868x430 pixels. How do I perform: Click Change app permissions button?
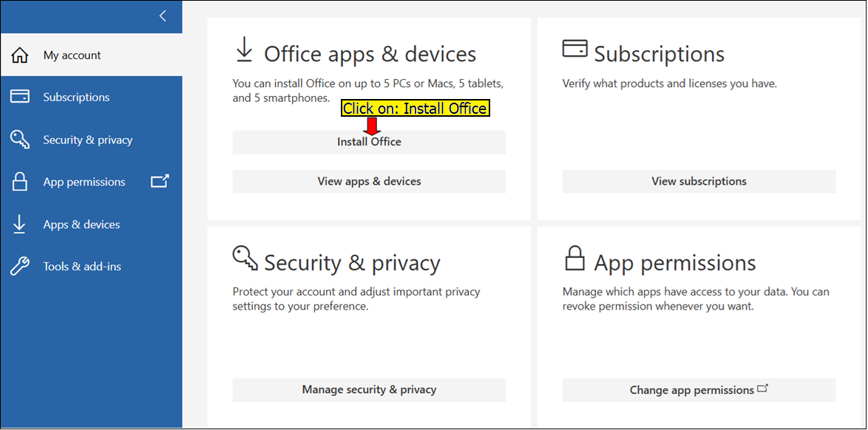coord(699,390)
